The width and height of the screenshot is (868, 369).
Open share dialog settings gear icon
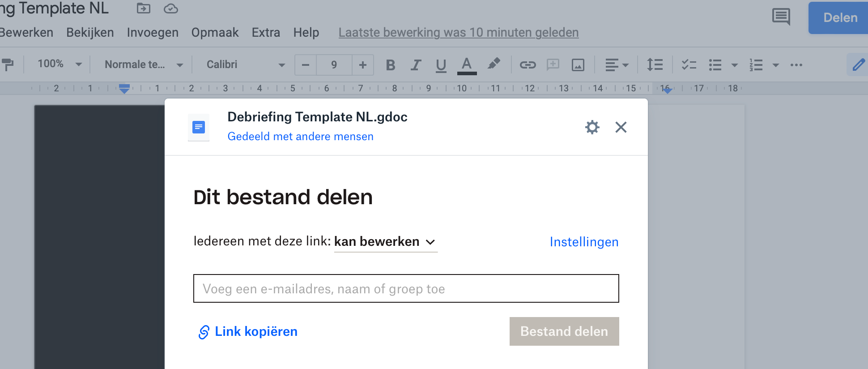(592, 127)
